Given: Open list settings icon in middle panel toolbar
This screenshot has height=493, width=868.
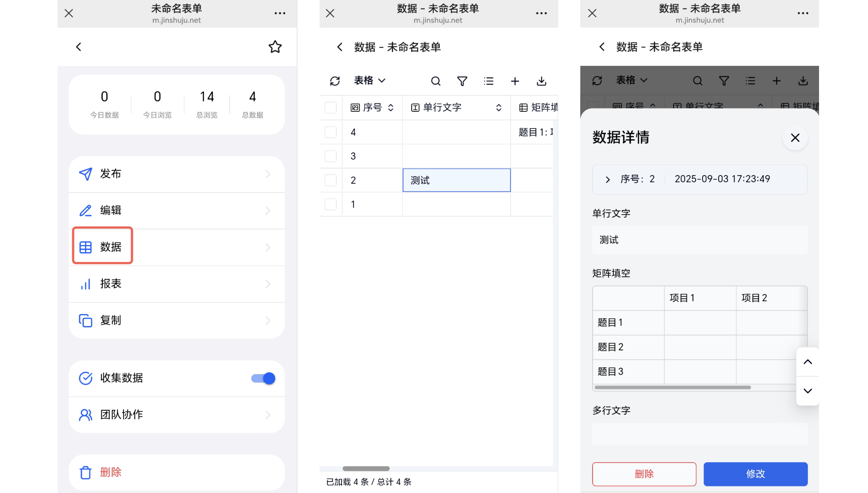Looking at the screenshot, I should [488, 81].
